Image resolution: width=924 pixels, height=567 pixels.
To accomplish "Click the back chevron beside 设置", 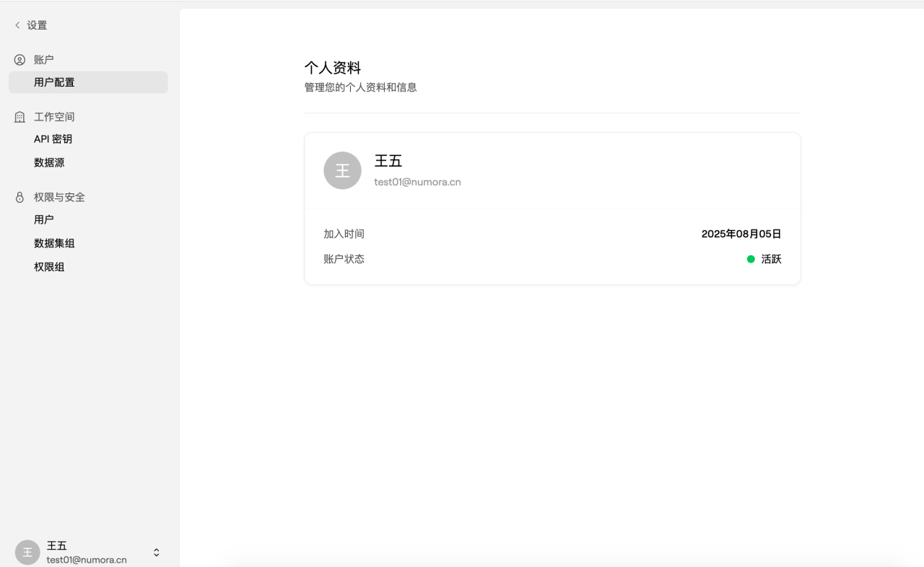I will click(x=17, y=25).
